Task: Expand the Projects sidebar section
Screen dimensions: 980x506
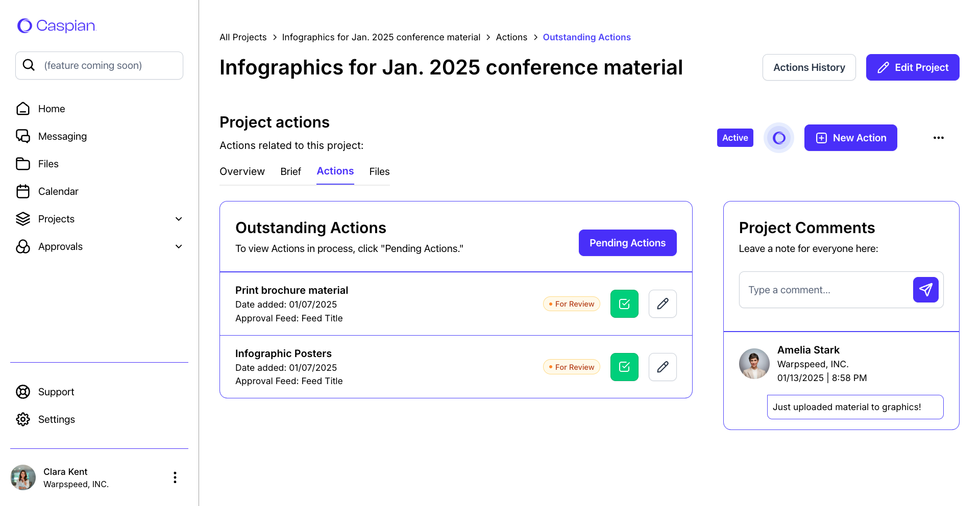Action: (x=179, y=219)
